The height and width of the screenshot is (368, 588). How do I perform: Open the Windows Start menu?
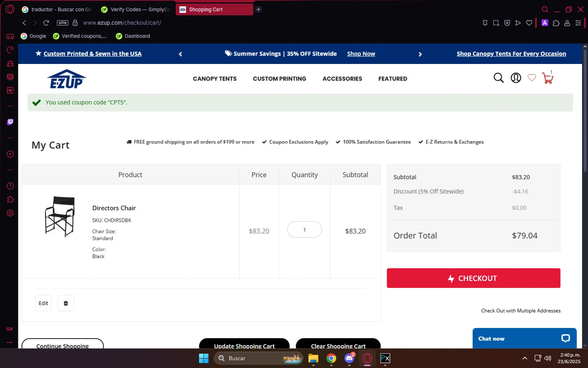(204, 358)
